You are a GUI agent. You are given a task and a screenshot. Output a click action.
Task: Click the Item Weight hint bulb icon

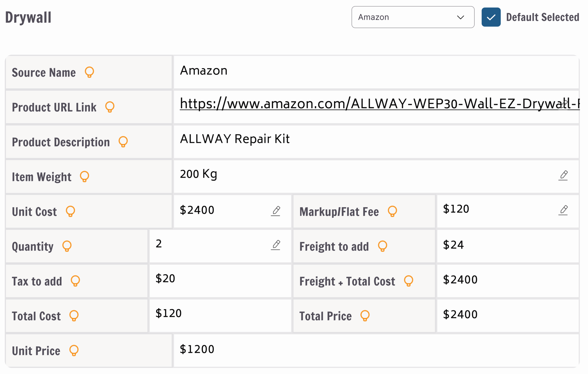pyautogui.click(x=85, y=176)
